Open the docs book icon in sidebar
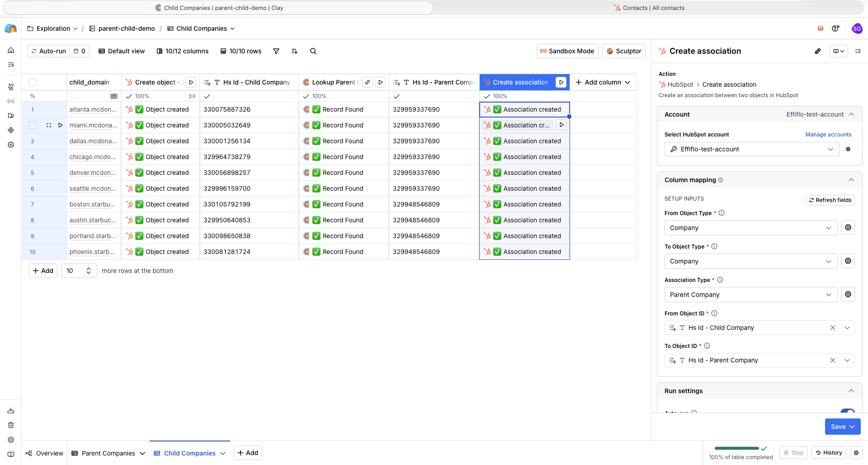868x465 pixels. 11,454
